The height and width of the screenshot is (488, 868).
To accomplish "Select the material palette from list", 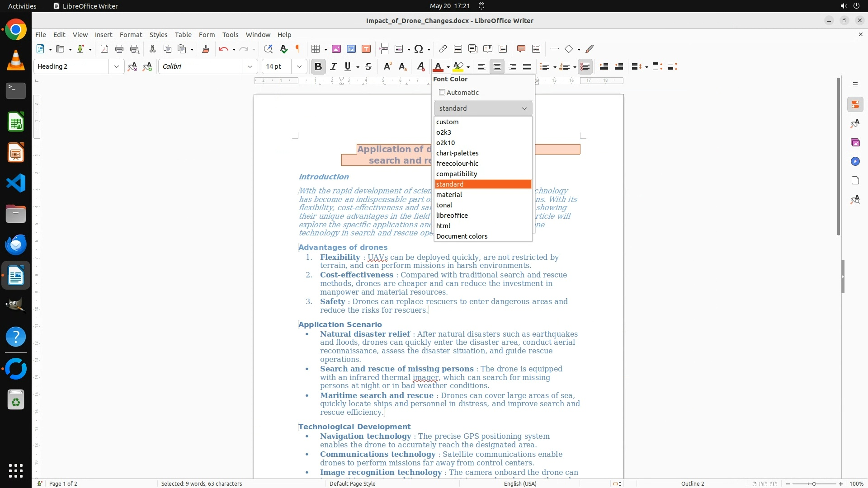I will pos(449,195).
